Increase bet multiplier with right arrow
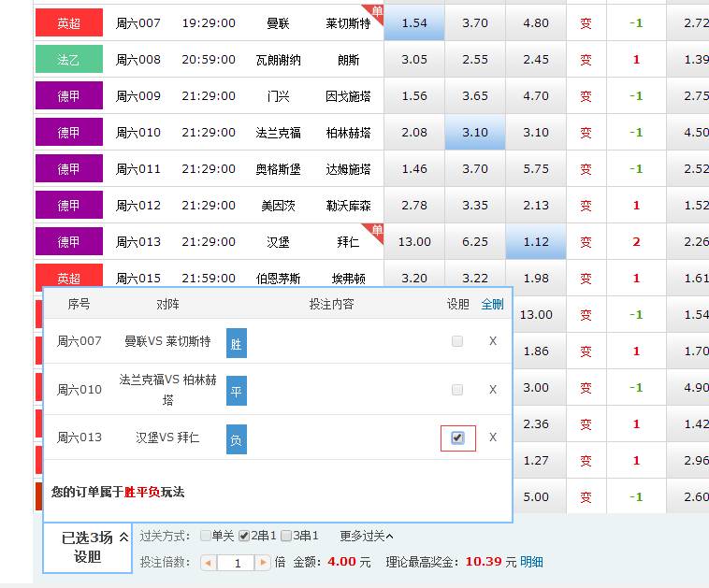This screenshot has height=588, width=709. coord(264,563)
